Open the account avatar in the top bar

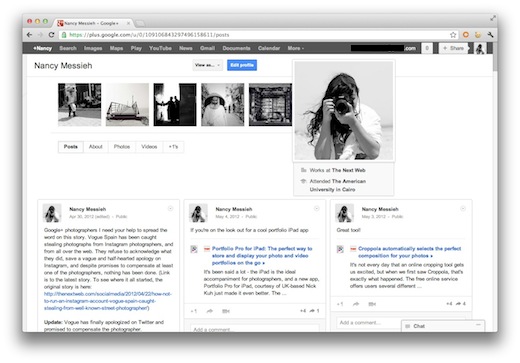click(480, 49)
